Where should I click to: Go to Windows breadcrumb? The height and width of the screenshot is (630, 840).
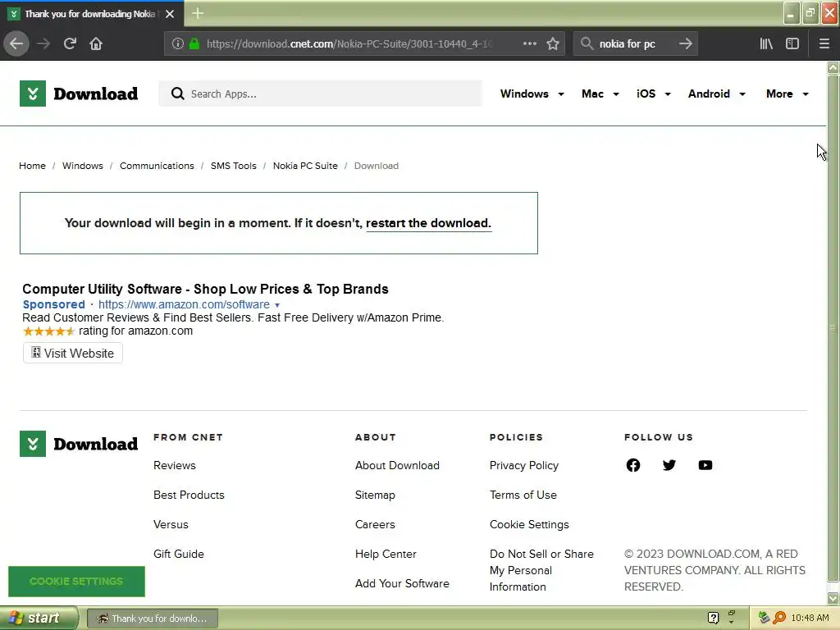83,166
